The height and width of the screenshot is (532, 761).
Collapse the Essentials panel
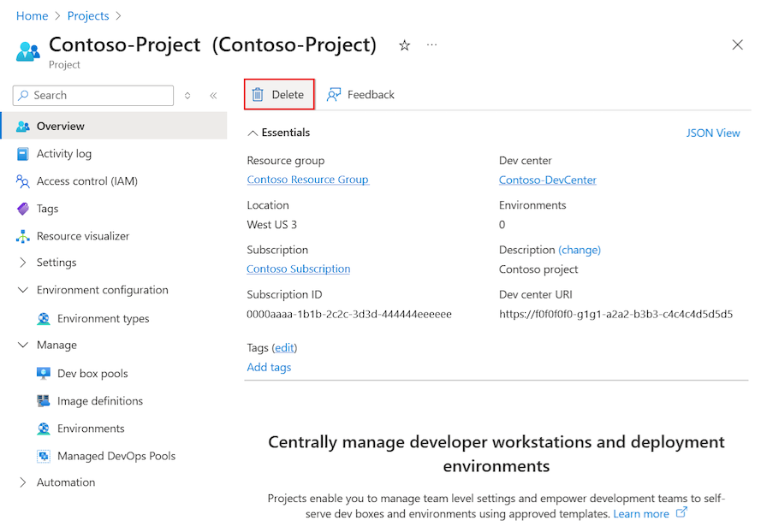(253, 132)
